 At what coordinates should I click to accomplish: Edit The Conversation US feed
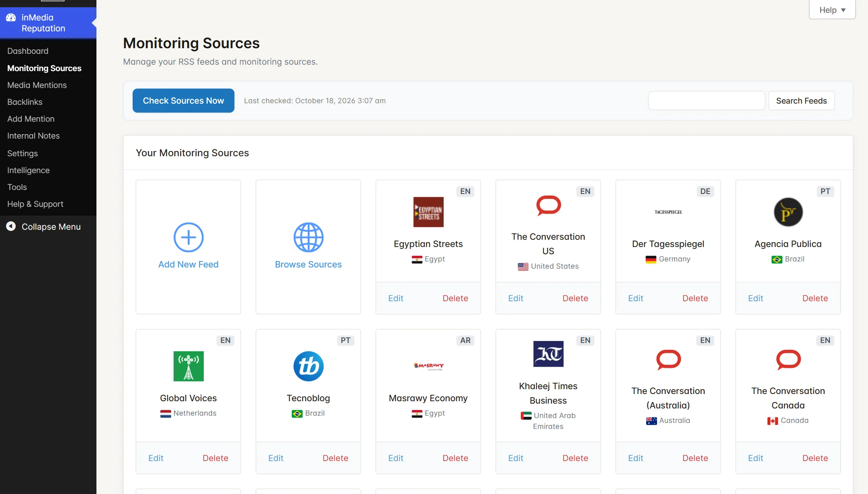tap(516, 298)
